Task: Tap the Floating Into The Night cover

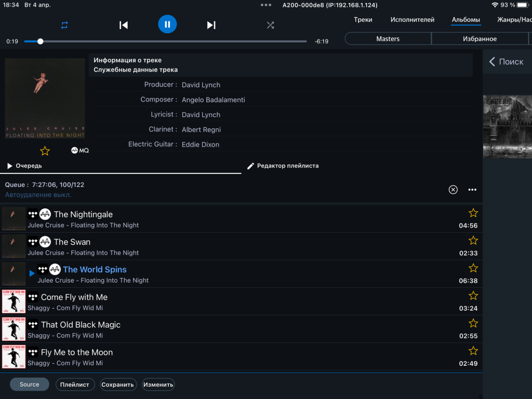Action: click(45, 98)
